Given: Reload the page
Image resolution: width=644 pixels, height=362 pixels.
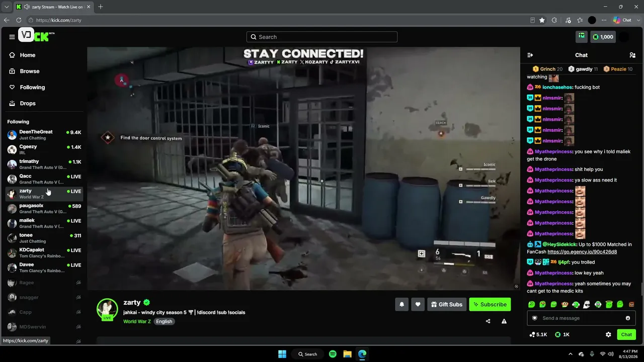Looking at the screenshot, I should [x=19, y=20].
